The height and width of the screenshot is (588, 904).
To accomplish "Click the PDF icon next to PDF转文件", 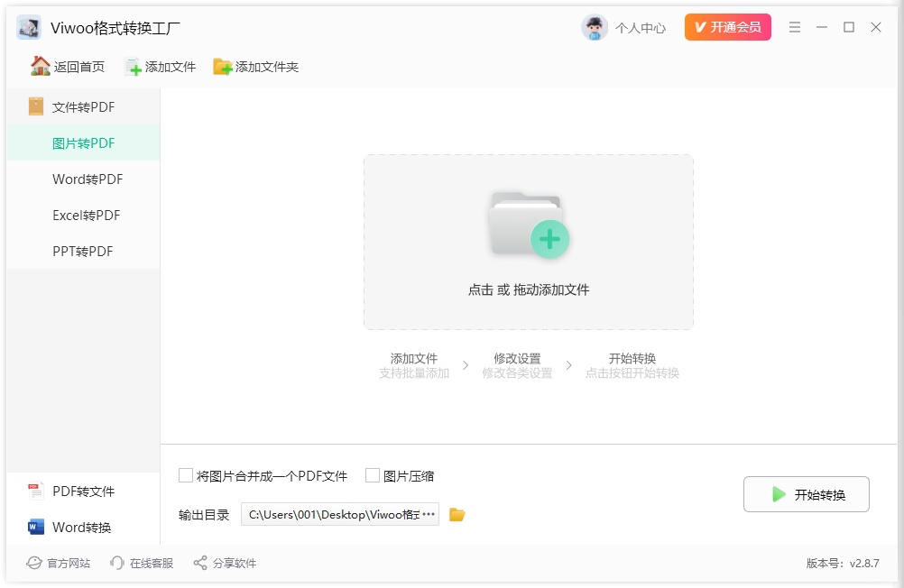I will point(34,492).
